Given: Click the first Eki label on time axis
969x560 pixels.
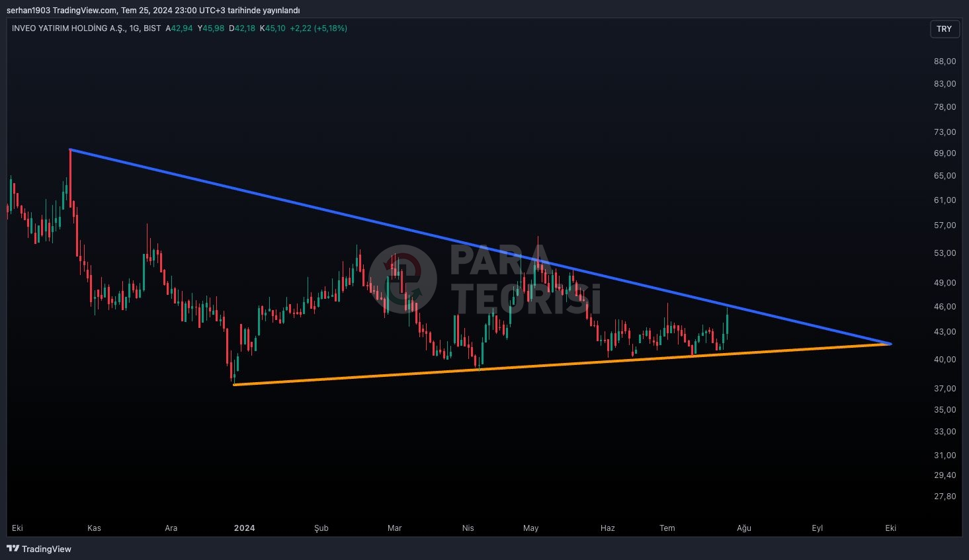Looking at the screenshot, I should click(18, 528).
